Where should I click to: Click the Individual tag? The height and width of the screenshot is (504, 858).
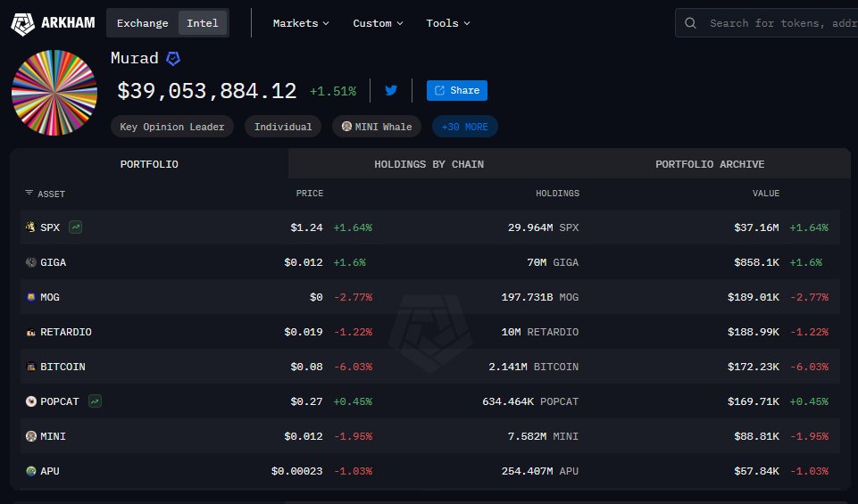point(283,127)
